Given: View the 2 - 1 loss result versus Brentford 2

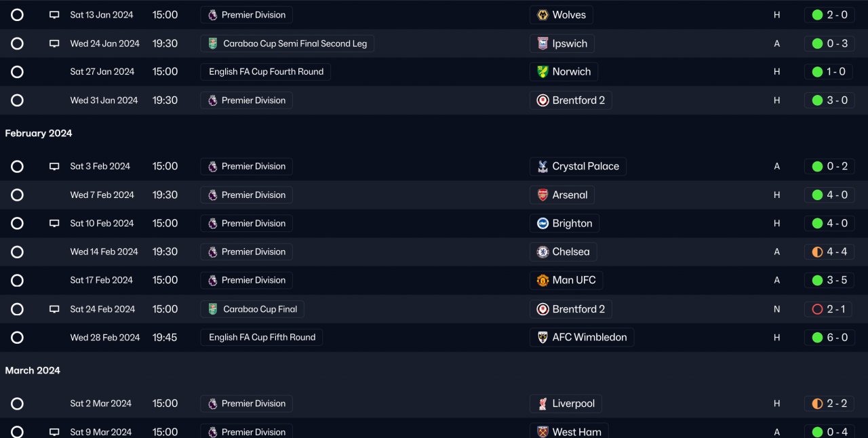Looking at the screenshot, I should [829, 309].
